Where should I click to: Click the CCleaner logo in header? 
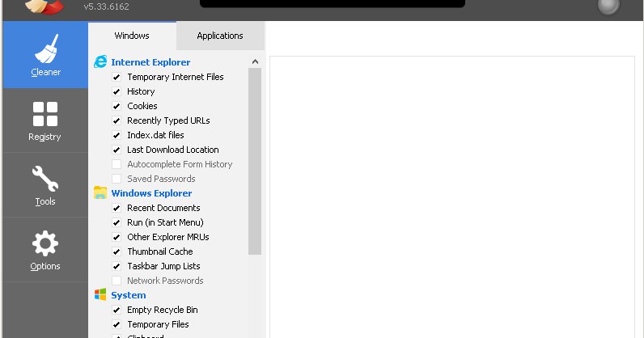(44, 7)
